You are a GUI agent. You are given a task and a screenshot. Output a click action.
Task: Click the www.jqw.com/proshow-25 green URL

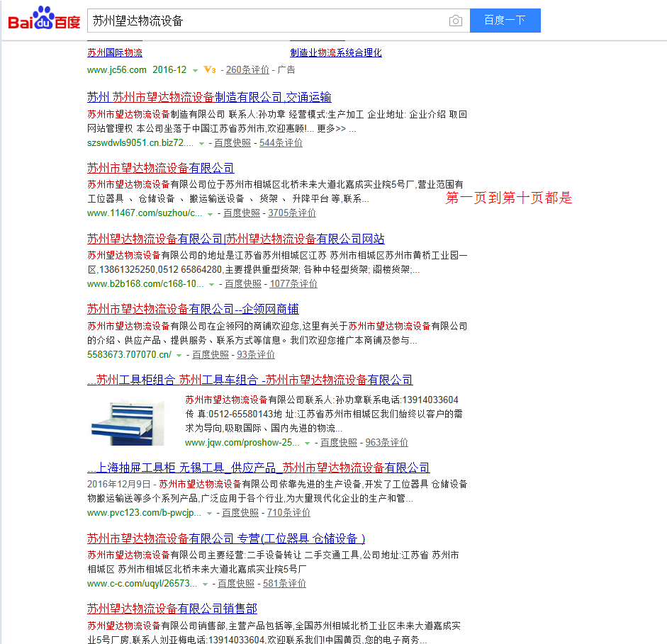[242, 443]
